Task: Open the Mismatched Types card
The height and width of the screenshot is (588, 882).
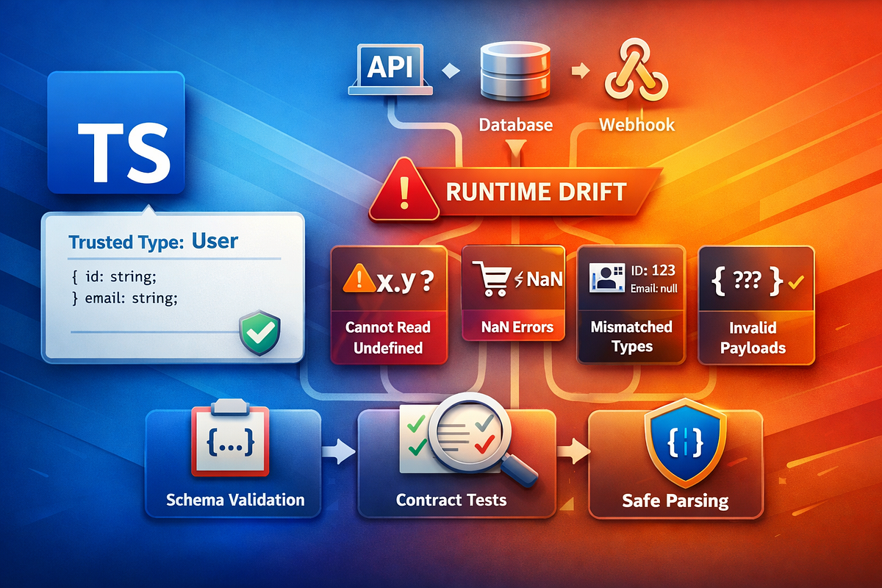Action: (631, 305)
